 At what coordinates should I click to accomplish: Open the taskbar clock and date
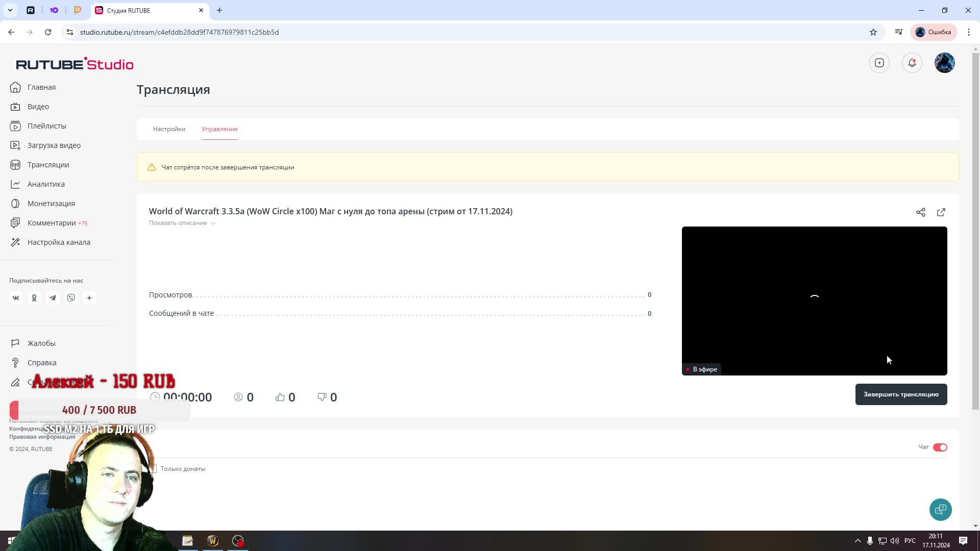point(936,541)
